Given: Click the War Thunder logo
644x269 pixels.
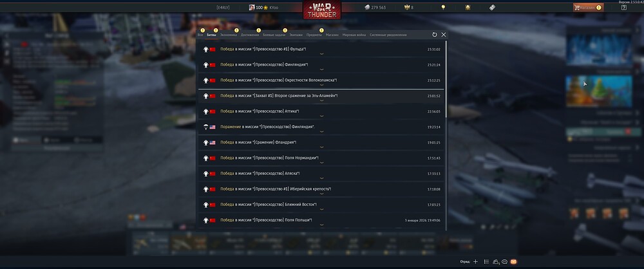Looking at the screenshot, I should (322, 10).
